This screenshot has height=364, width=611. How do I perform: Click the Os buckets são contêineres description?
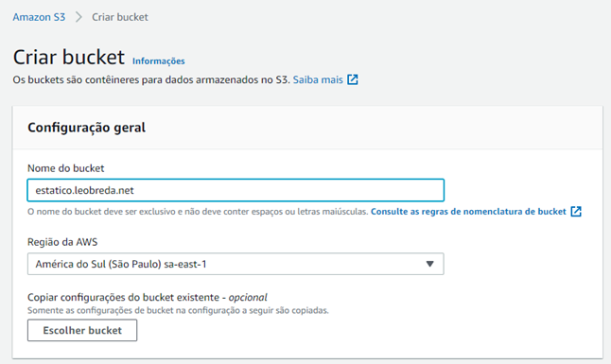point(151,80)
